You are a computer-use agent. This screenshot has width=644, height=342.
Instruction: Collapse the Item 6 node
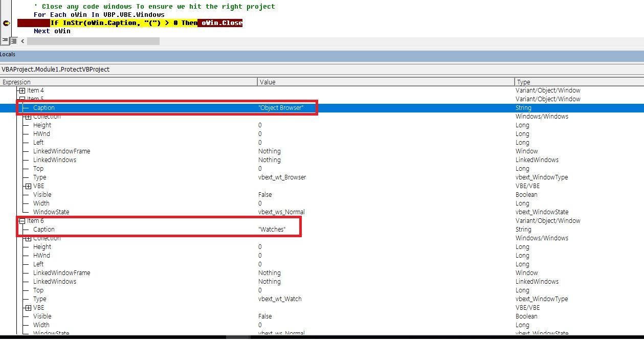point(22,221)
